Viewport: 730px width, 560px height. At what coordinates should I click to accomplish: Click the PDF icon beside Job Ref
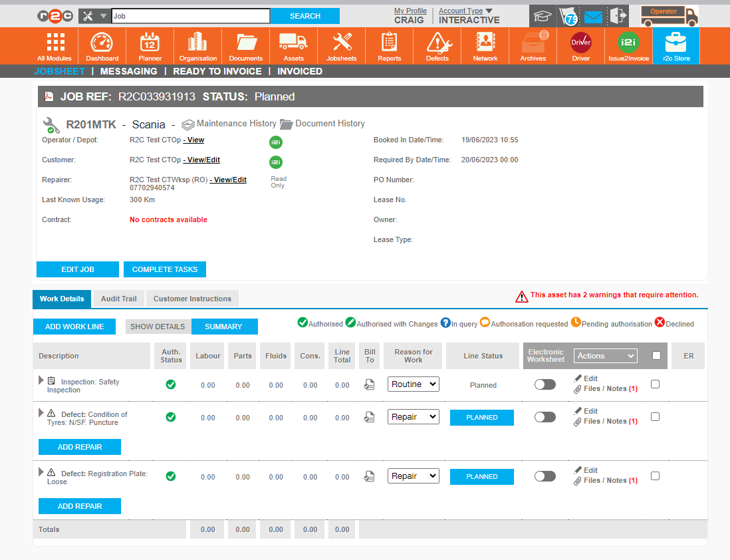coord(49,97)
